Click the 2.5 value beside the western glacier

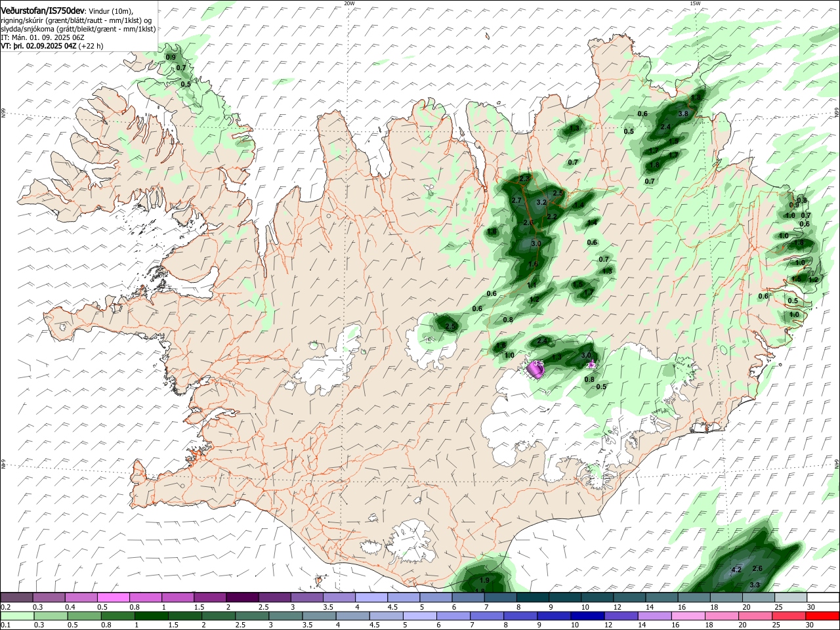pos(451,326)
